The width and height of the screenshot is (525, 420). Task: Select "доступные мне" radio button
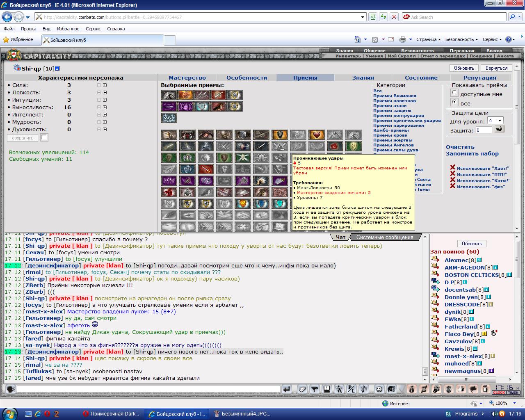tap(454, 93)
